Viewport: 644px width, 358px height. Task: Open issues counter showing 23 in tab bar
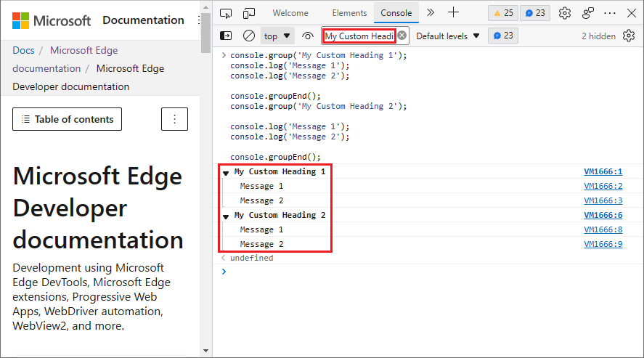click(535, 13)
